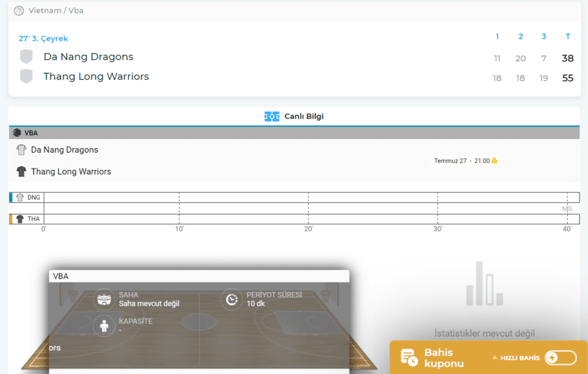Click the bet slip icon on Bahis kuponu
Screen dimensions: 588x374
pyautogui.click(x=409, y=357)
